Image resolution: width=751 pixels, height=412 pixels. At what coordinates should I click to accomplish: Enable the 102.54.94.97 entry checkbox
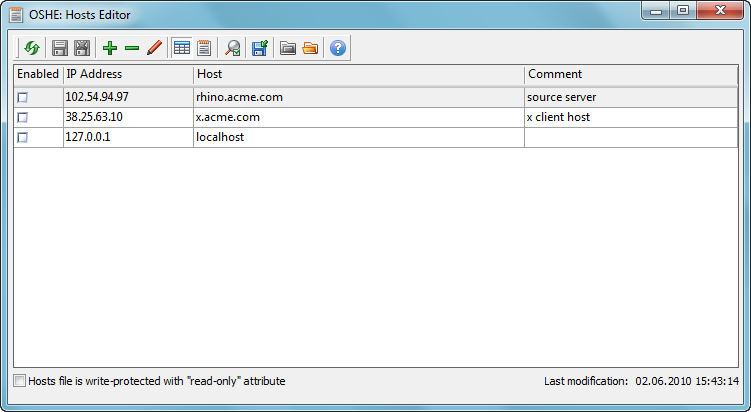(23, 98)
